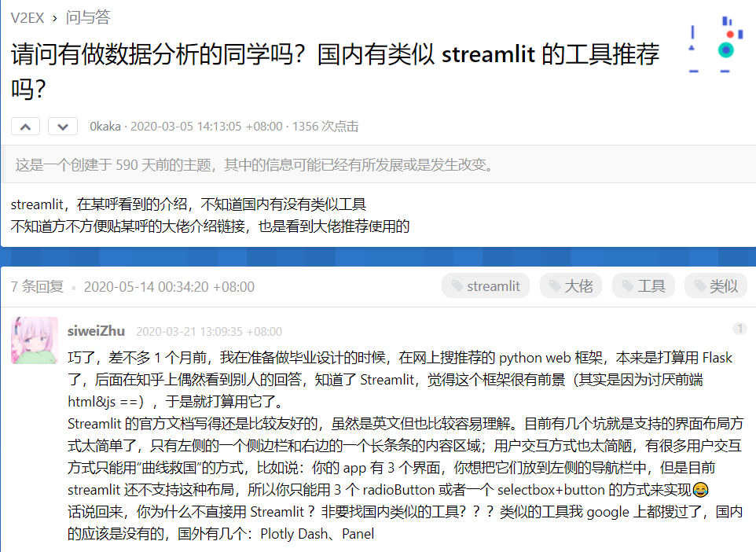The image size is (756, 552).
Task: Click the tag icon inside the 大佬 tag
Action: (x=555, y=286)
